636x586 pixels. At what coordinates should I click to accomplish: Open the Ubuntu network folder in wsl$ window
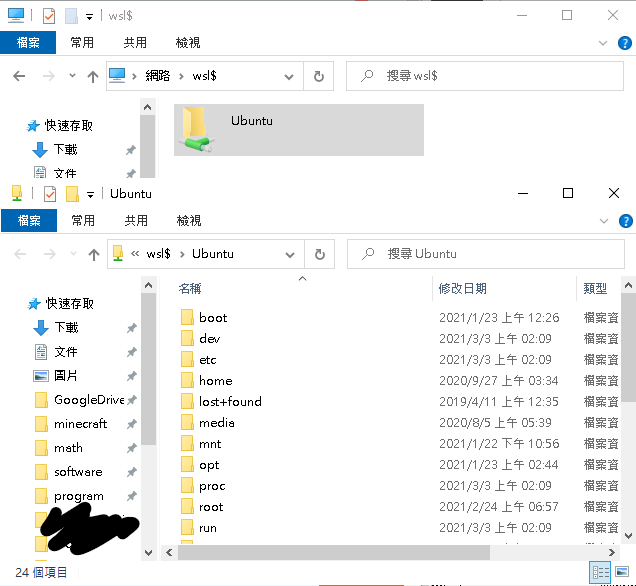(x=299, y=130)
